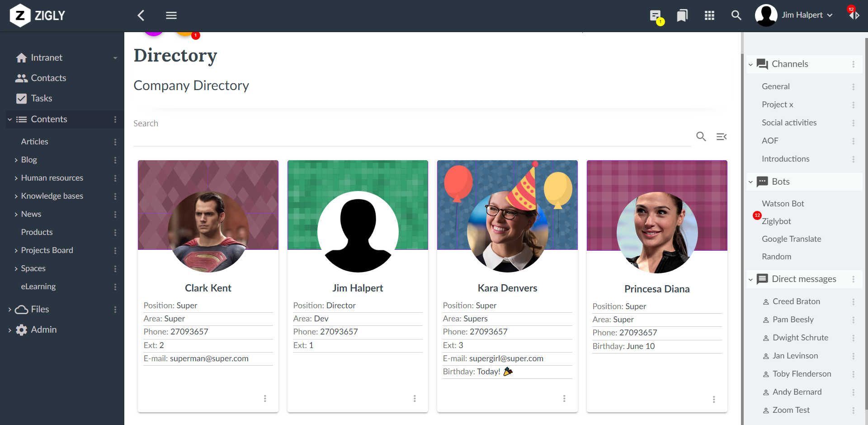This screenshot has width=868, height=425.
Task: Open Contacts in the sidebar
Action: pyautogui.click(x=48, y=78)
